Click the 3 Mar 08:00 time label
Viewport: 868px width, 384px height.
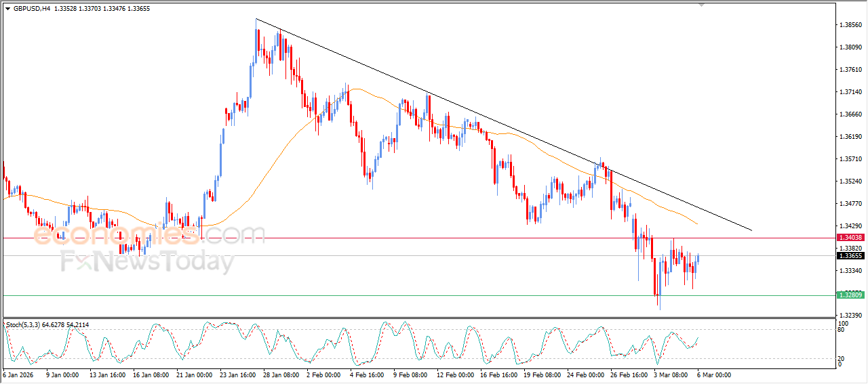[671, 375]
